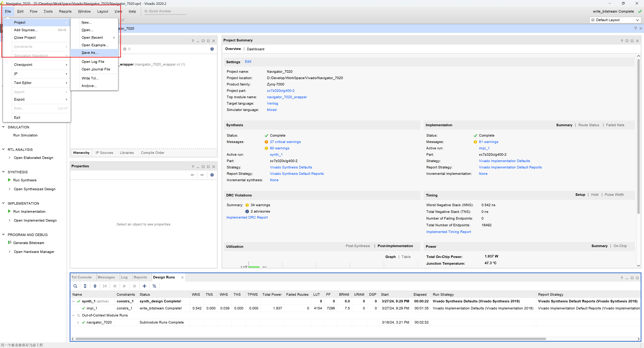
Task: Open 27 critical warnings link
Action: (x=285, y=142)
